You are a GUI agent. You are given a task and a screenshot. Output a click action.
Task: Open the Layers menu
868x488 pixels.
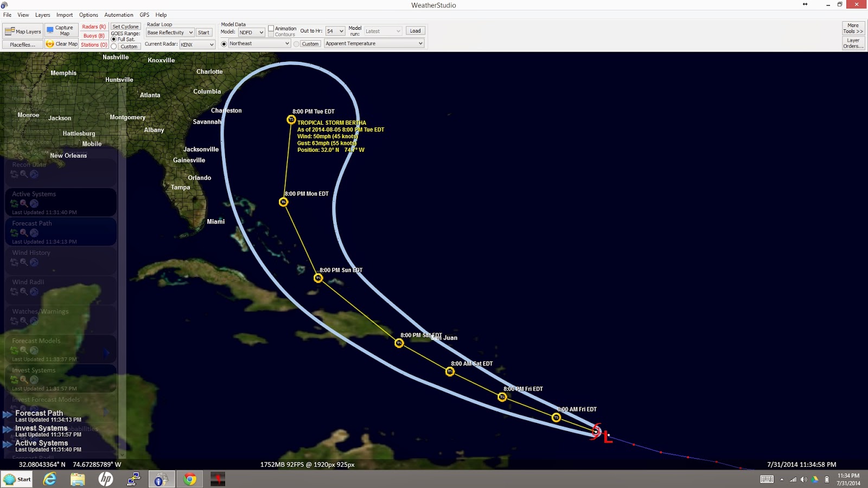click(x=42, y=15)
